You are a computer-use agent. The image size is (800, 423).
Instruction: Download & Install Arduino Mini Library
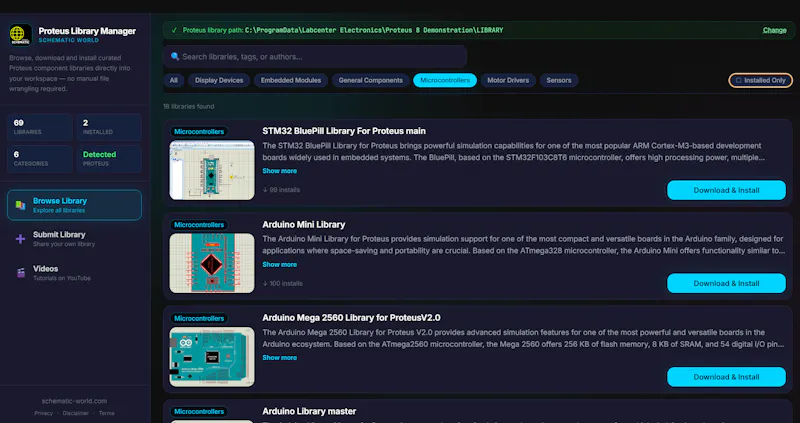(726, 283)
